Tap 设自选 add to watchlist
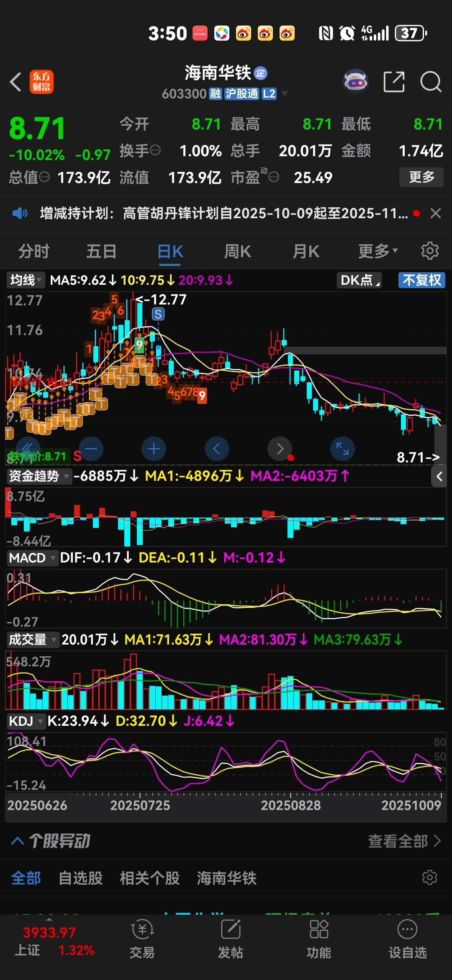 408,939
